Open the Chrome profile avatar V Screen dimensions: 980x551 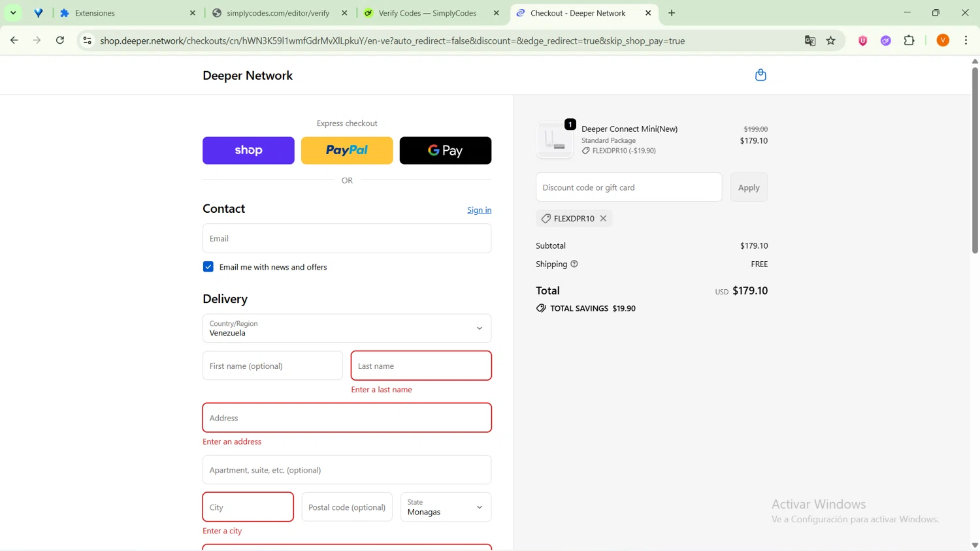pos(943,40)
